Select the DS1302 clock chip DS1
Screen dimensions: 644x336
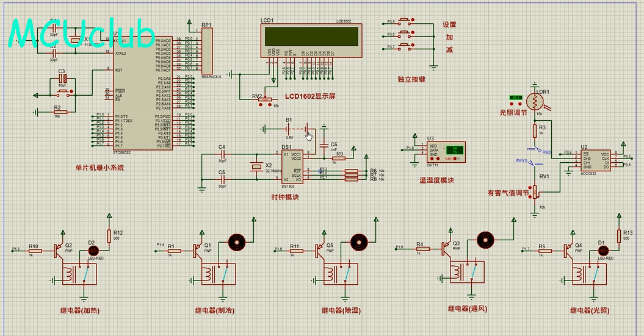coord(292,166)
